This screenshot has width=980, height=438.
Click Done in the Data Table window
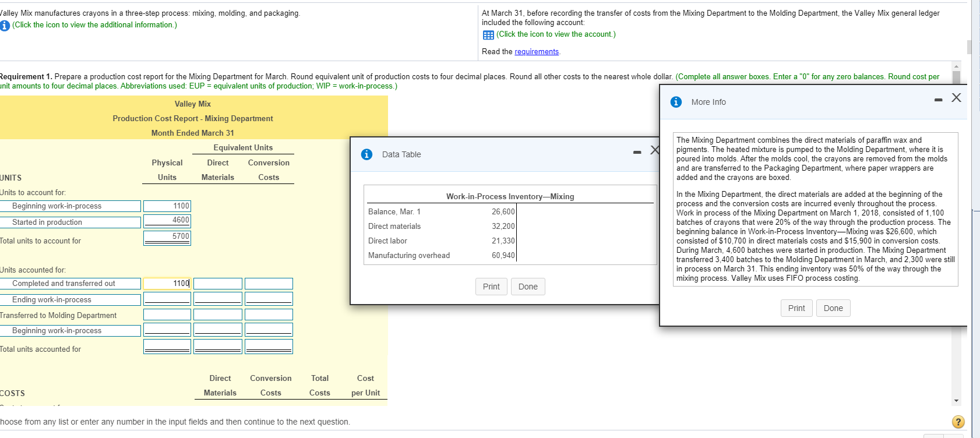[528, 287]
